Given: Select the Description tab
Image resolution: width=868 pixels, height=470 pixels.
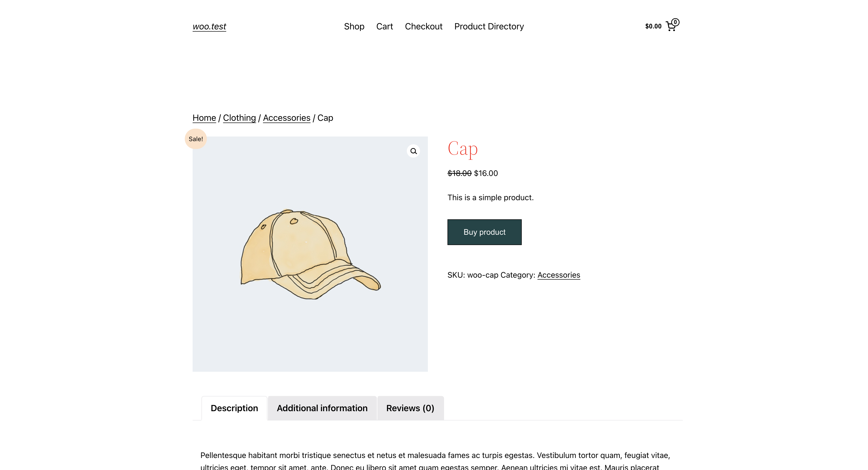Looking at the screenshot, I should pos(234,408).
